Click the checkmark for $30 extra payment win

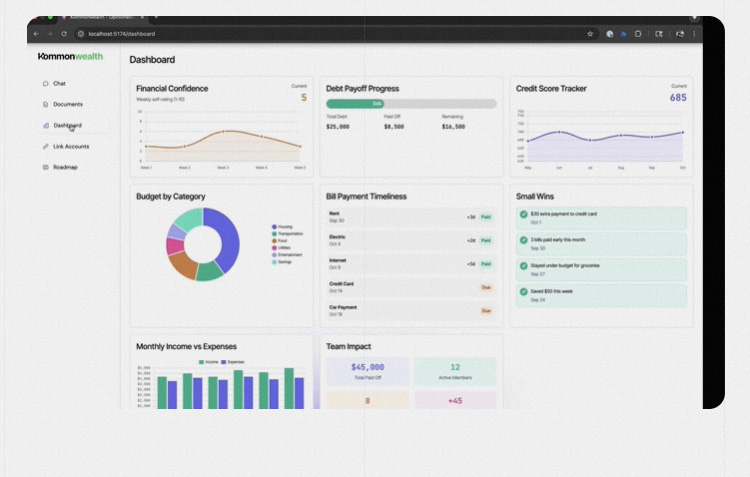click(x=523, y=214)
